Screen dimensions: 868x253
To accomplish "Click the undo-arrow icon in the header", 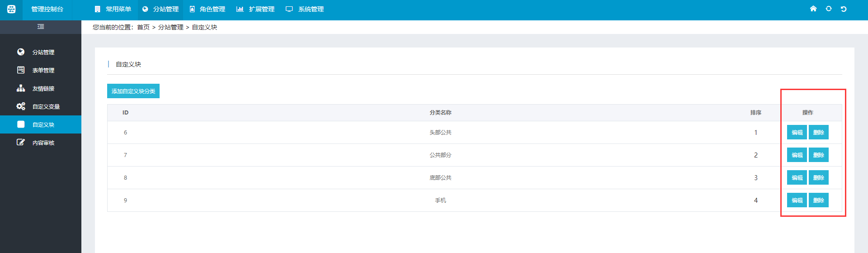I will click(x=844, y=9).
